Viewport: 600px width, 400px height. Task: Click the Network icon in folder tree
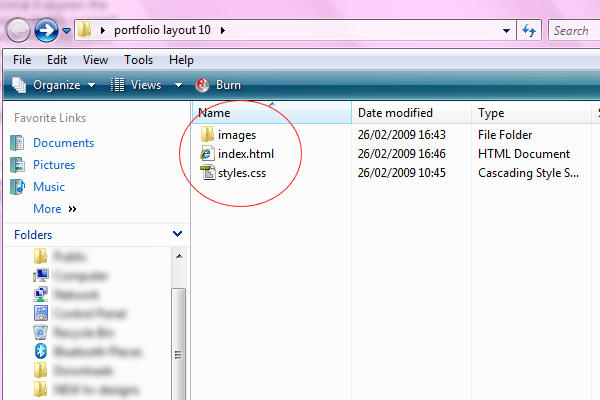pos(41,294)
